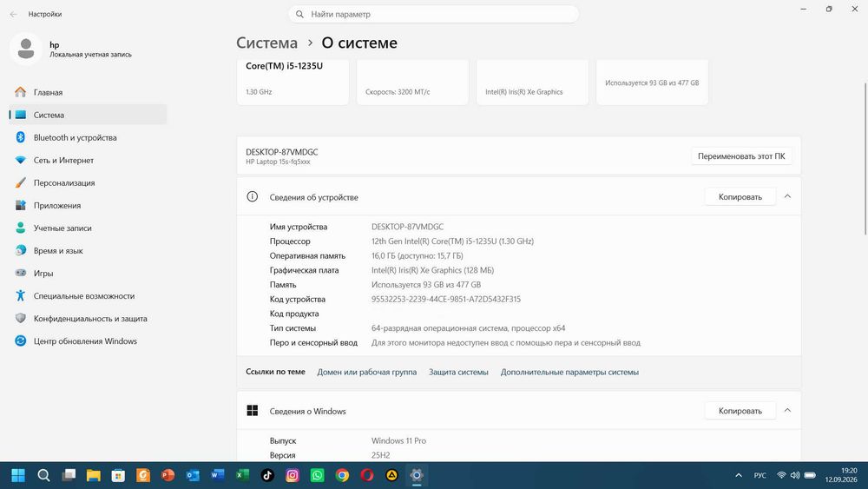Open Microsoft Store from the taskbar

point(118,475)
